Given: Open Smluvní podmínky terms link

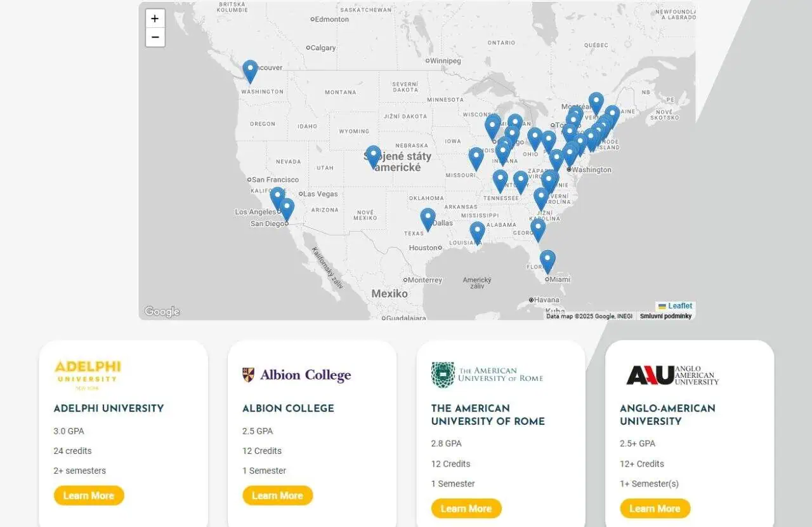Looking at the screenshot, I should pyautogui.click(x=665, y=316).
